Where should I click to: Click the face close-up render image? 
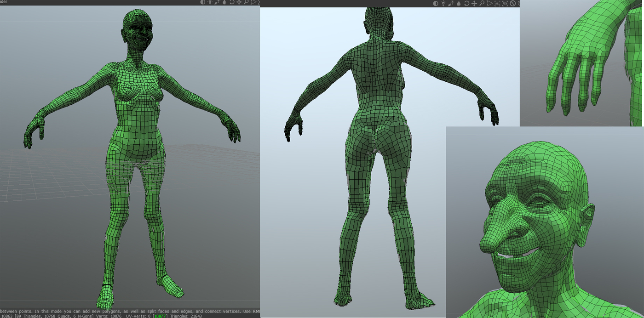pos(545,222)
